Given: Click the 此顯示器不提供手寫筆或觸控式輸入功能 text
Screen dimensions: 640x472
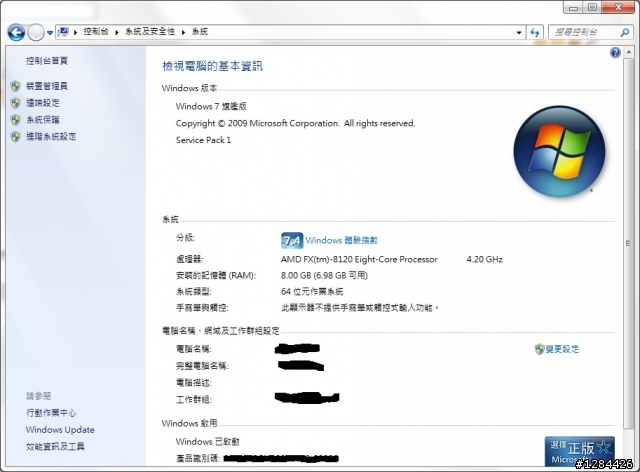Looking at the screenshot, I should click(359, 308).
